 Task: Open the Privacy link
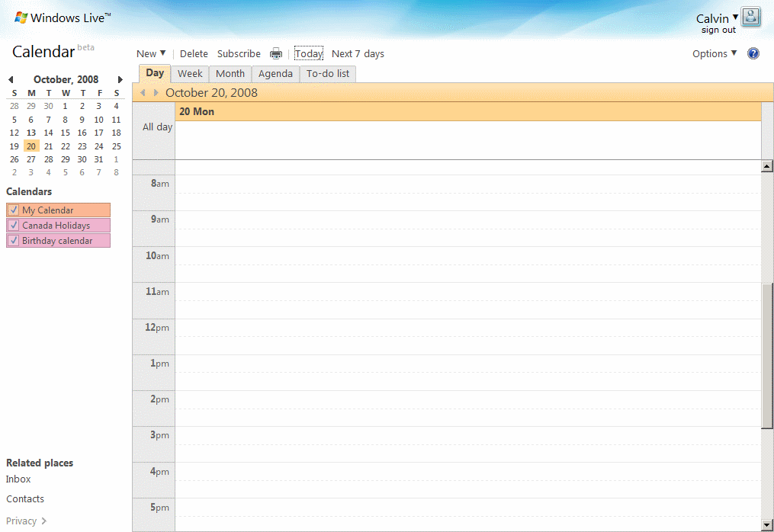click(21, 521)
